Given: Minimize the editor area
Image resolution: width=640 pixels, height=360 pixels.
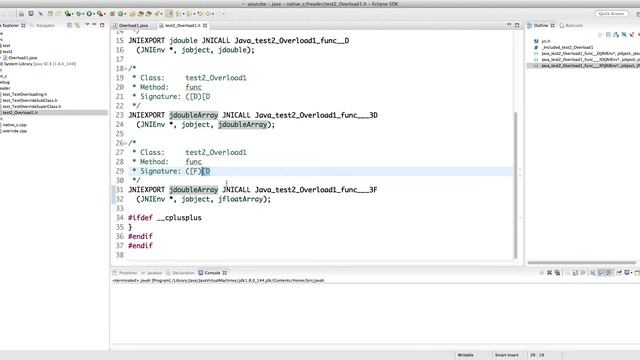Looking at the screenshot, I should coord(509,24).
